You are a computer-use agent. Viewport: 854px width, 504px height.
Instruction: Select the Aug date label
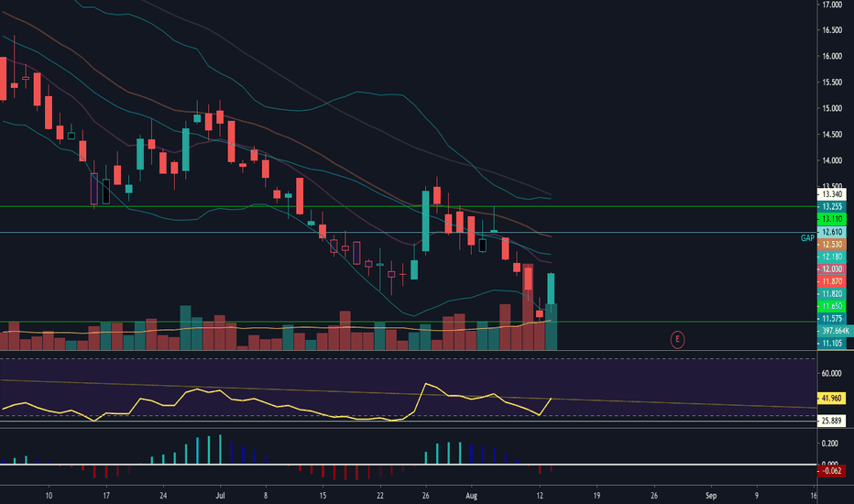(x=472, y=496)
